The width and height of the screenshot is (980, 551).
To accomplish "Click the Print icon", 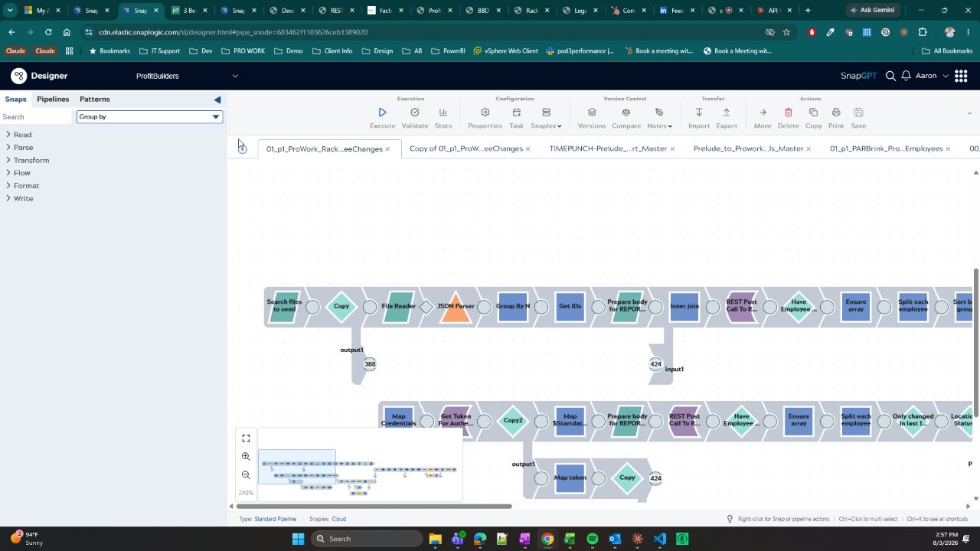I will [836, 112].
